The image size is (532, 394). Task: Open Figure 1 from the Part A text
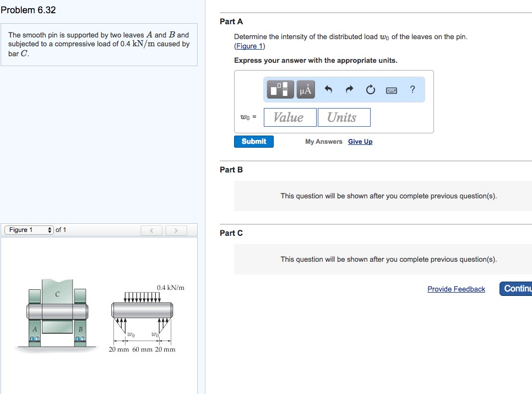(249, 46)
